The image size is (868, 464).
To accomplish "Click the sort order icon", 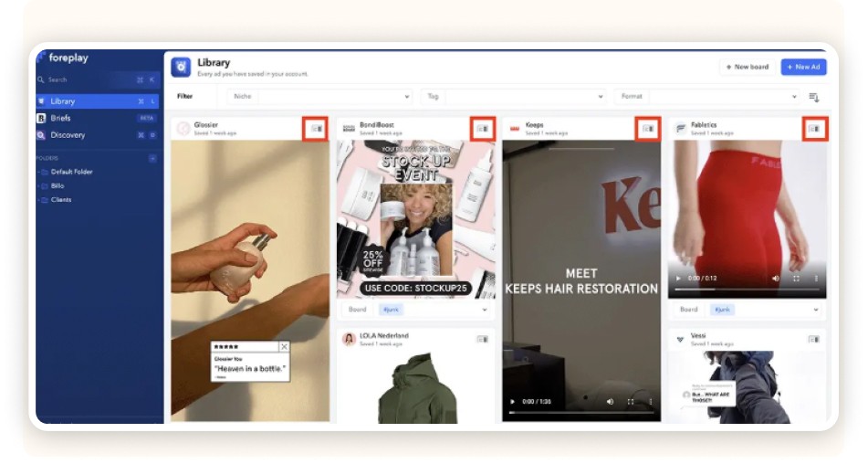I will [x=814, y=97].
